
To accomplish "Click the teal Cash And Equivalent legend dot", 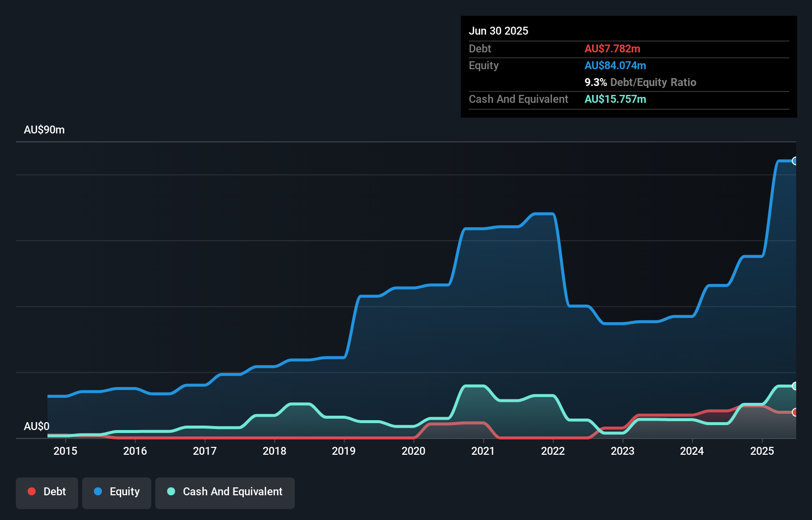I will click(x=171, y=492).
